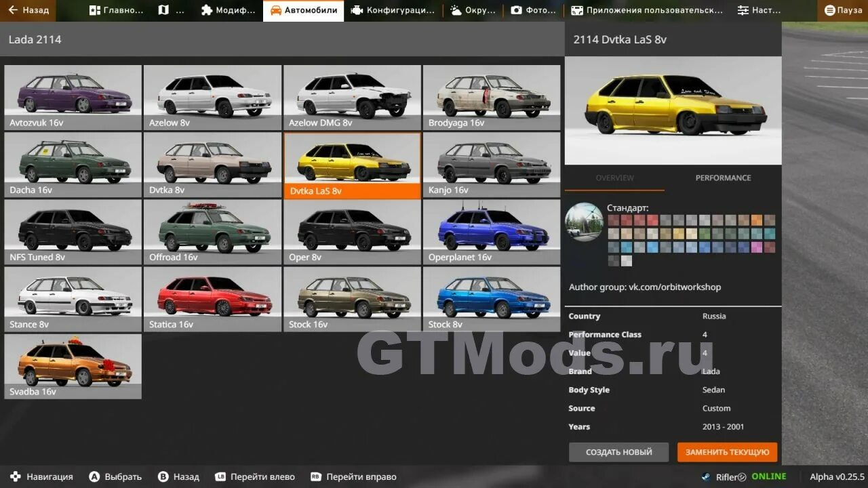Viewport: 868px width, 488px height.
Task: Click the Brand value Lada
Action: [711, 371]
